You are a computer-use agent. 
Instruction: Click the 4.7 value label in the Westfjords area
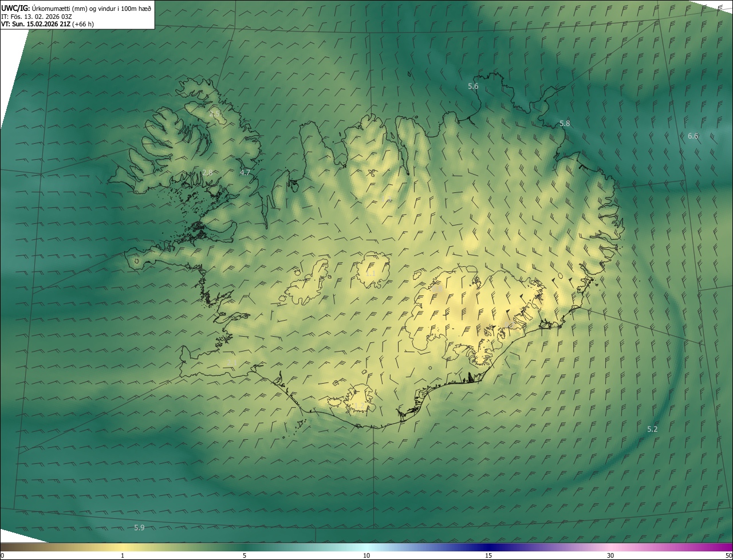245,172
